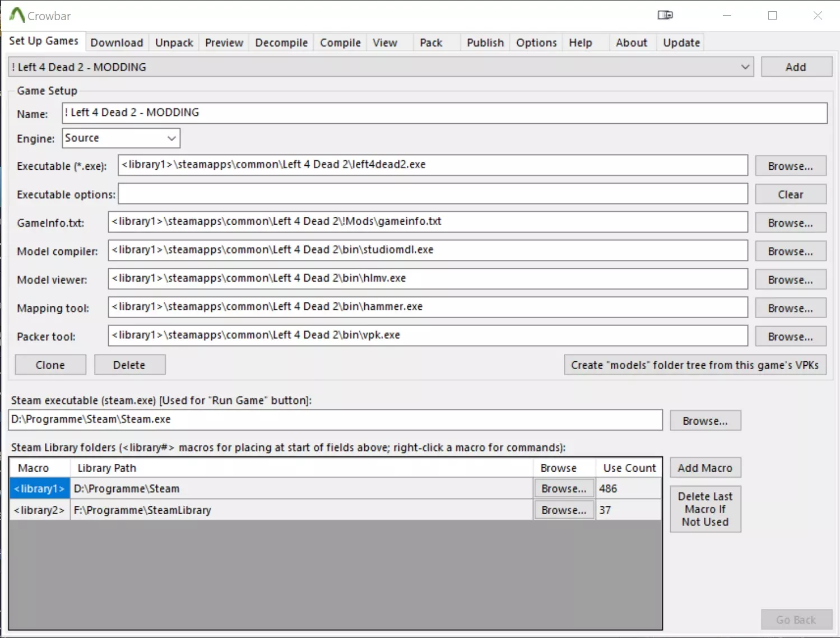Maximize the Crowbar window
The image size is (840, 638).
click(772, 15)
